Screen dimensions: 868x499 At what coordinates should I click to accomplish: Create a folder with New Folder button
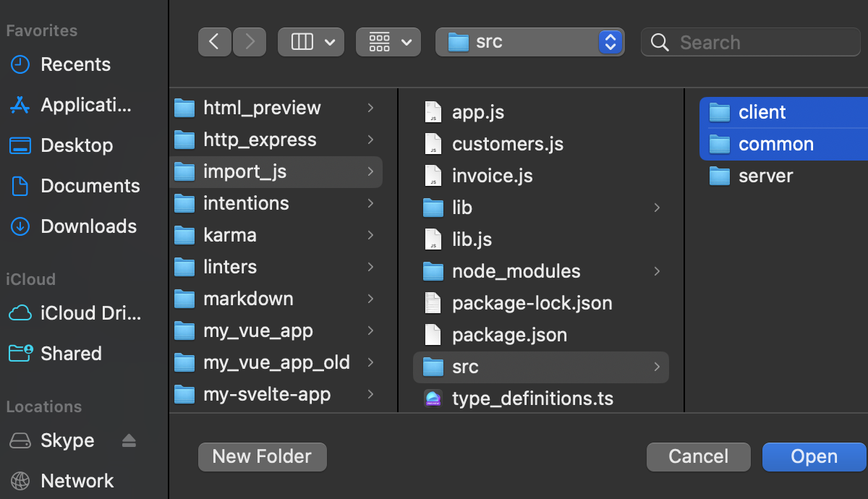pos(262,456)
